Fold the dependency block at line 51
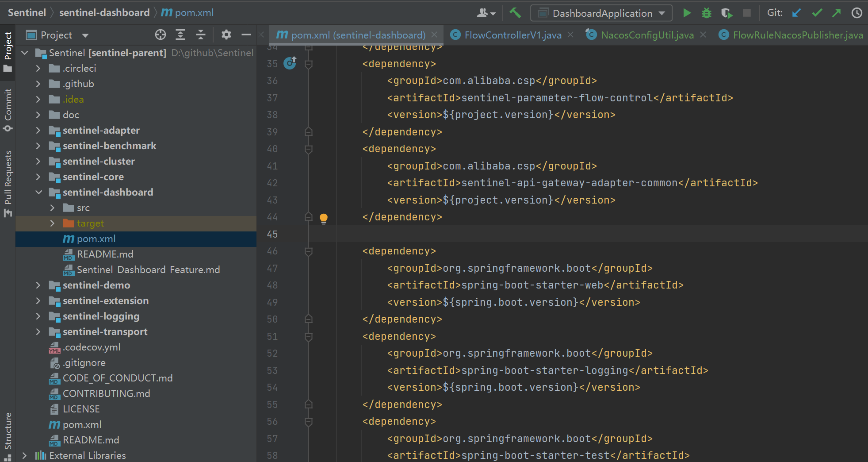The width and height of the screenshot is (868, 462). (309, 337)
